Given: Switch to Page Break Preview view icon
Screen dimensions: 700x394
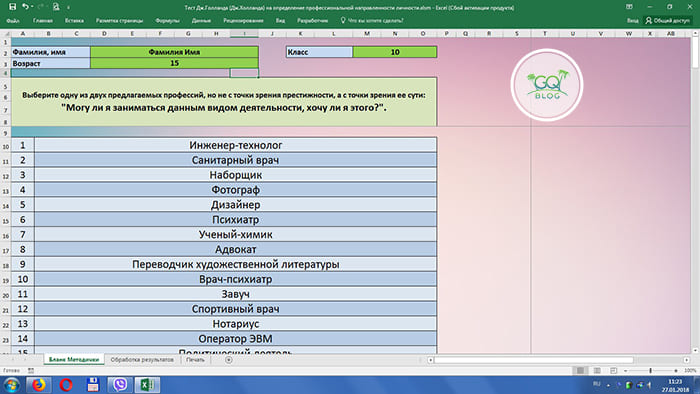Looking at the screenshot, I should 614,370.
